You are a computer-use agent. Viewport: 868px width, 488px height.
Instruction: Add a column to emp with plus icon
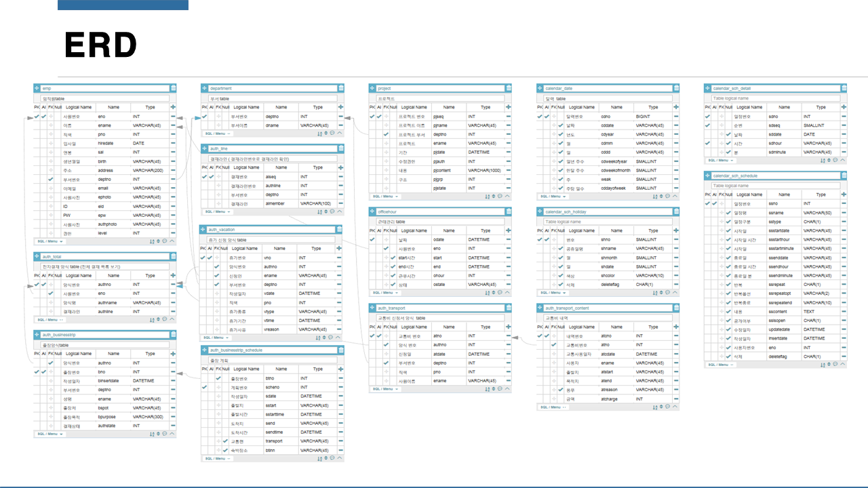(173, 107)
